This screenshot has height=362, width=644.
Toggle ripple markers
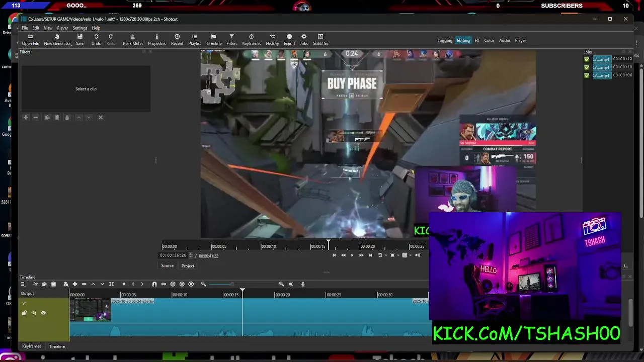coord(191,284)
